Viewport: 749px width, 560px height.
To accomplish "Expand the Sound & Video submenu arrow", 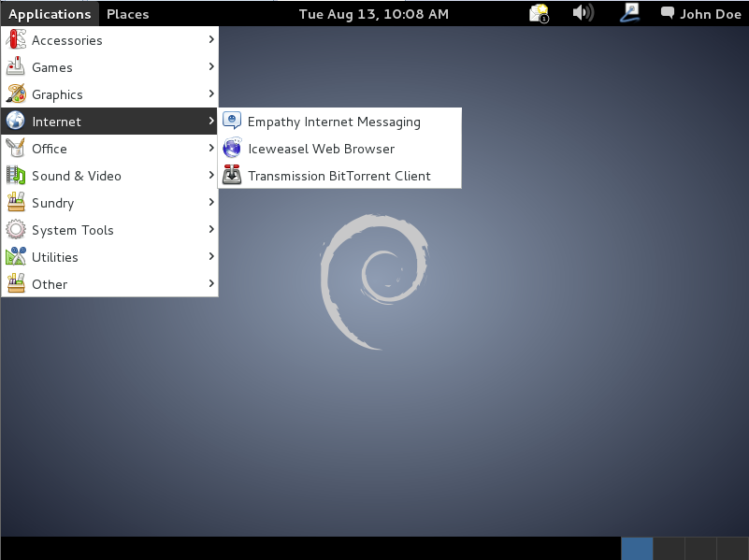I will coord(211,175).
